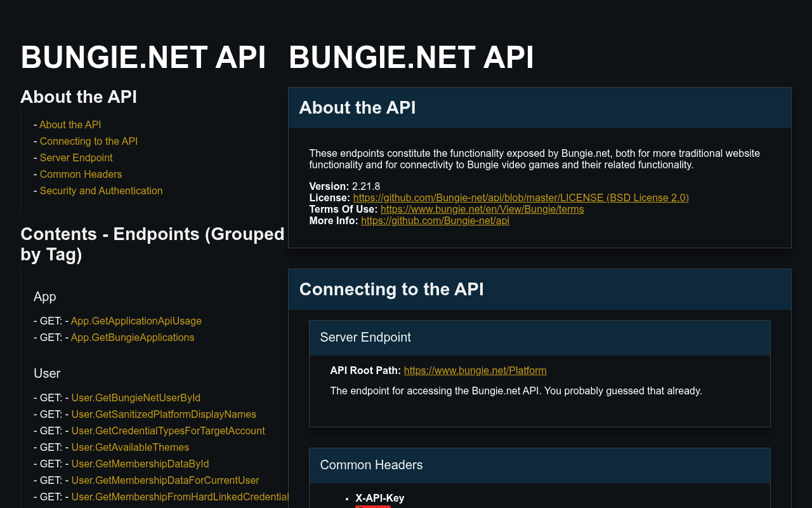Click the Common Headers card header
The width and height of the screenshot is (812, 508).
[x=540, y=465]
